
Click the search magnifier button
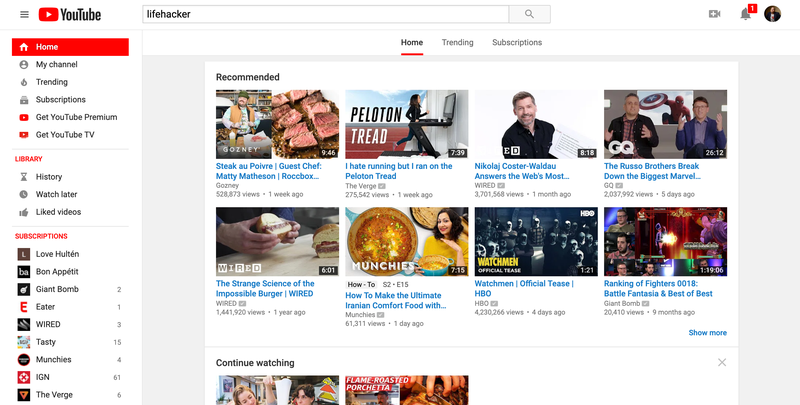click(x=530, y=14)
